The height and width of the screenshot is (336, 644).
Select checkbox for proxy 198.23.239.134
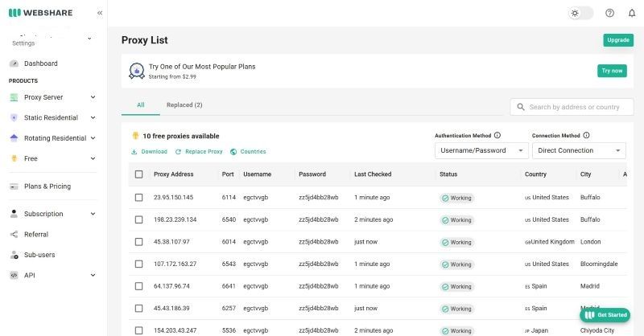tap(138, 220)
